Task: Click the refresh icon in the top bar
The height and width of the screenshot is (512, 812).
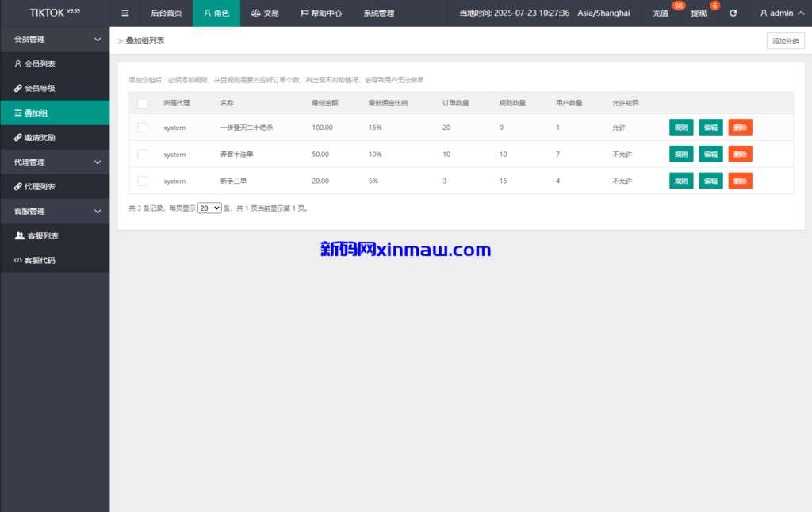Action: tap(733, 13)
